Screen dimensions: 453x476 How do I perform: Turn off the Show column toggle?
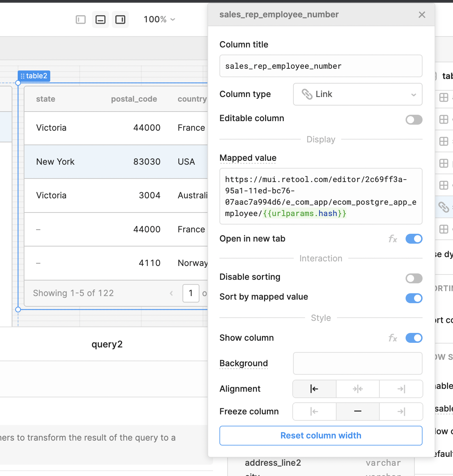point(414,338)
